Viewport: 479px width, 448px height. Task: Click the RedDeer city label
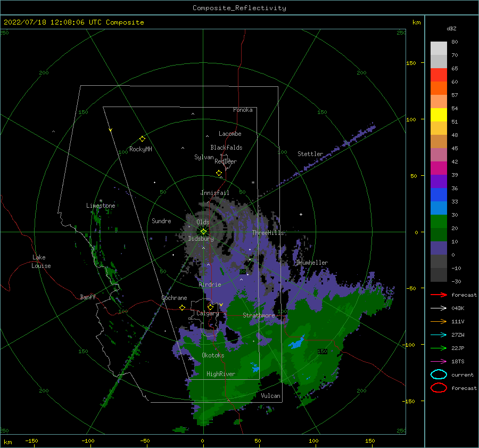coord(226,161)
